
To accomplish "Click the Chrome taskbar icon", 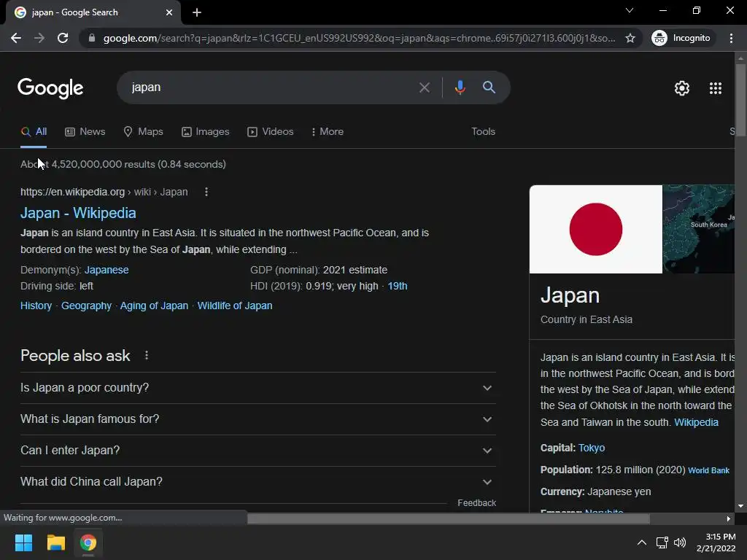I will 88,542.
